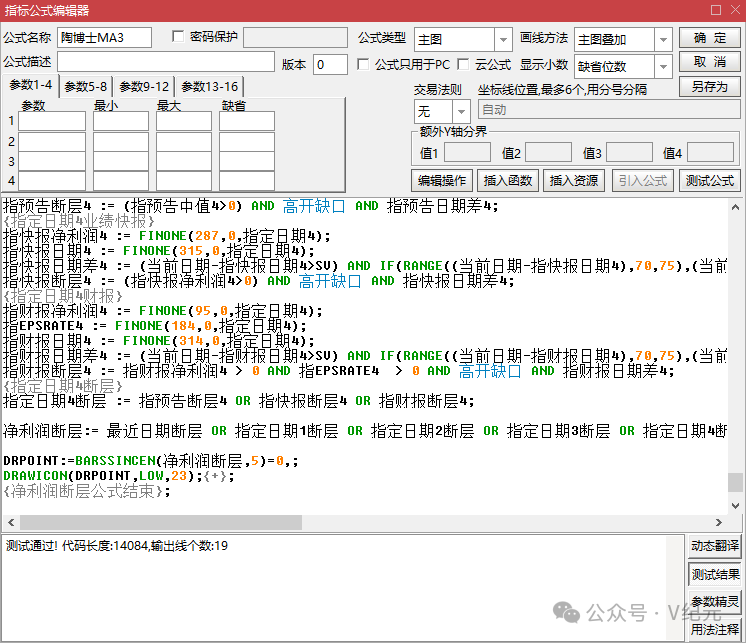Toggle the 云公式 checkbox
746x643 pixels.
tap(462, 64)
